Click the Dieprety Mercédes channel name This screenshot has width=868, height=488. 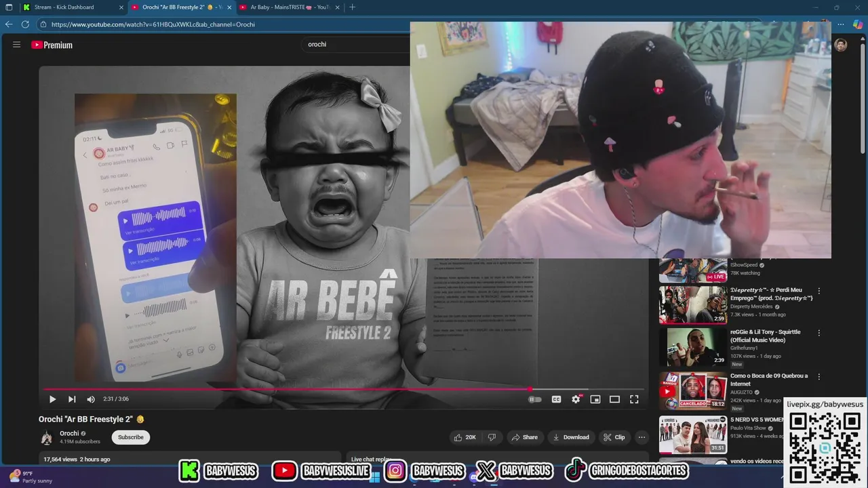tap(751, 306)
